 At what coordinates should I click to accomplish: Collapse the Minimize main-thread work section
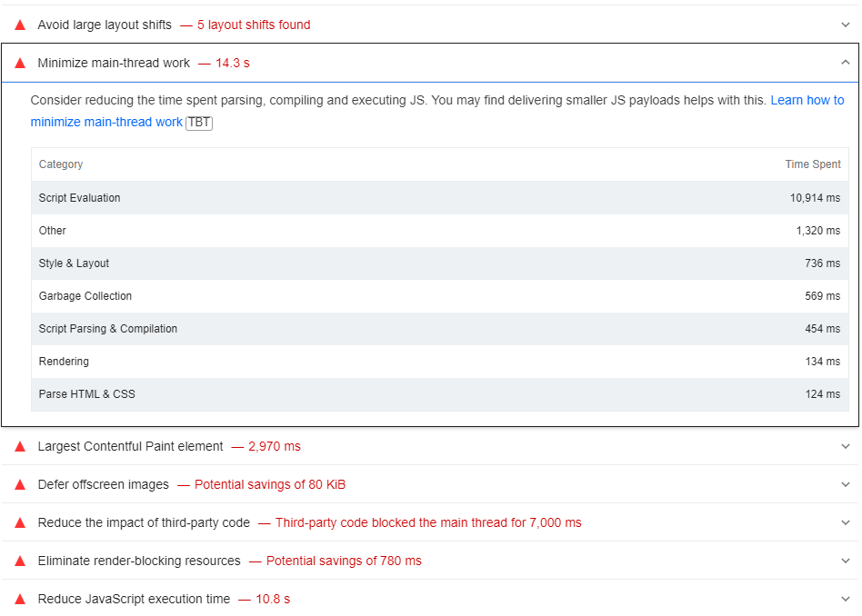pyautogui.click(x=847, y=63)
